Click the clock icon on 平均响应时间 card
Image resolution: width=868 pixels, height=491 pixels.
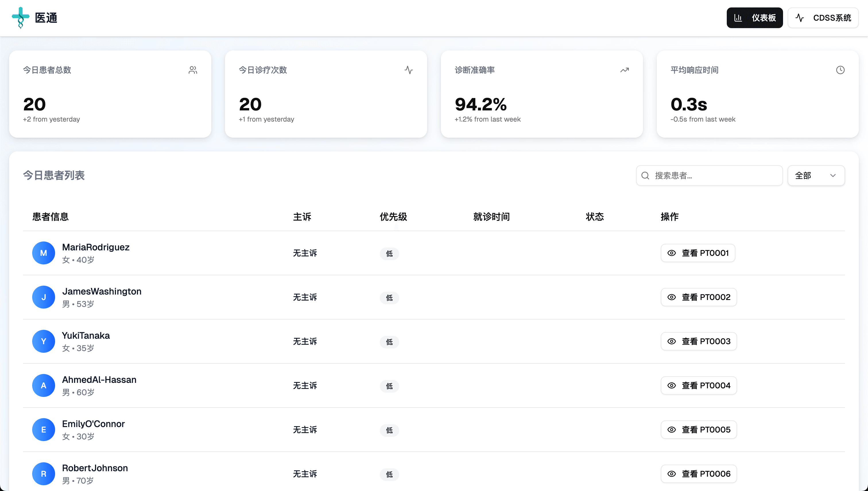click(x=840, y=70)
